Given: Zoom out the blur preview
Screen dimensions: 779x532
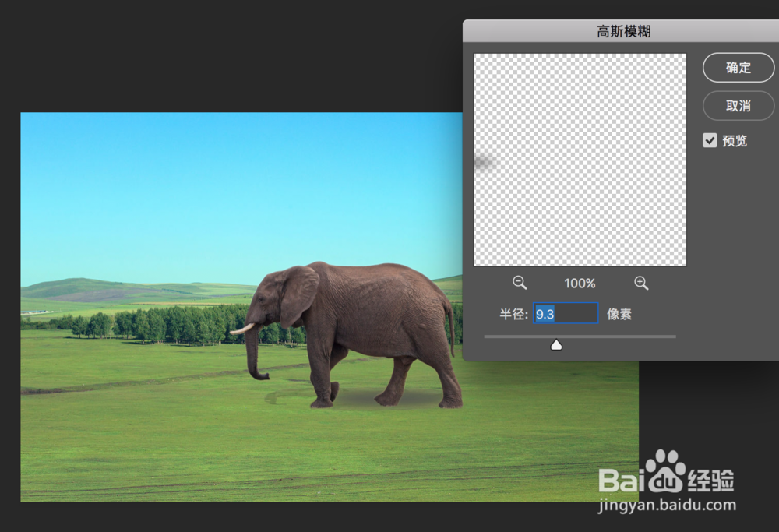Looking at the screenshot, I should click(520, 284).
